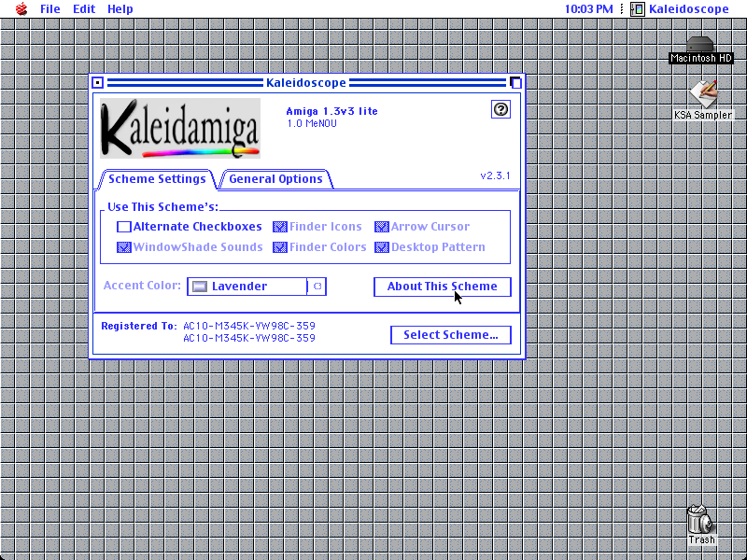The image size is (747, 560).
Task: Open the Edit menu
Action: pos(84,9)
